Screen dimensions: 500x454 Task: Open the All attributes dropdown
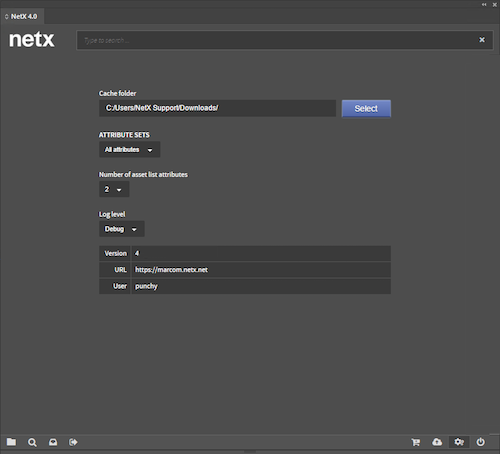(x=129, y=149)
